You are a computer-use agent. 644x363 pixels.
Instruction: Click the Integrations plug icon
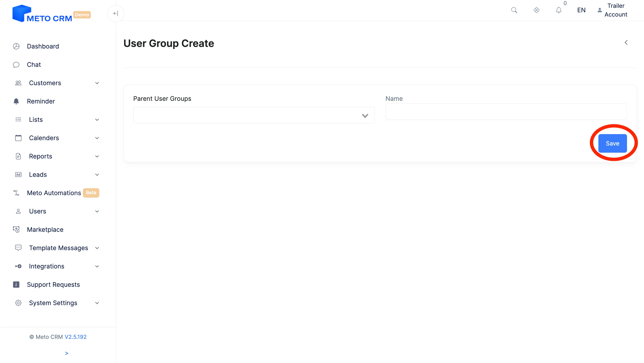pos(18,266)
